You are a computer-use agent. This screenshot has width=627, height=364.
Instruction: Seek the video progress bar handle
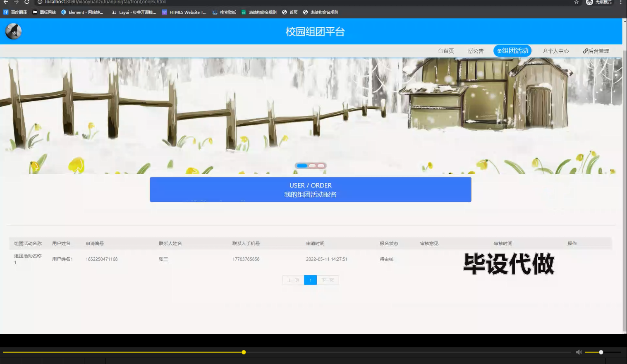point(244,352)
